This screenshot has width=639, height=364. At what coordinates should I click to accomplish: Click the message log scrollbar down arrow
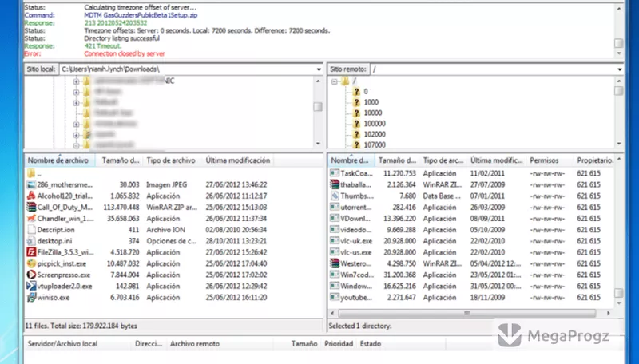click(x=618, y=53)
